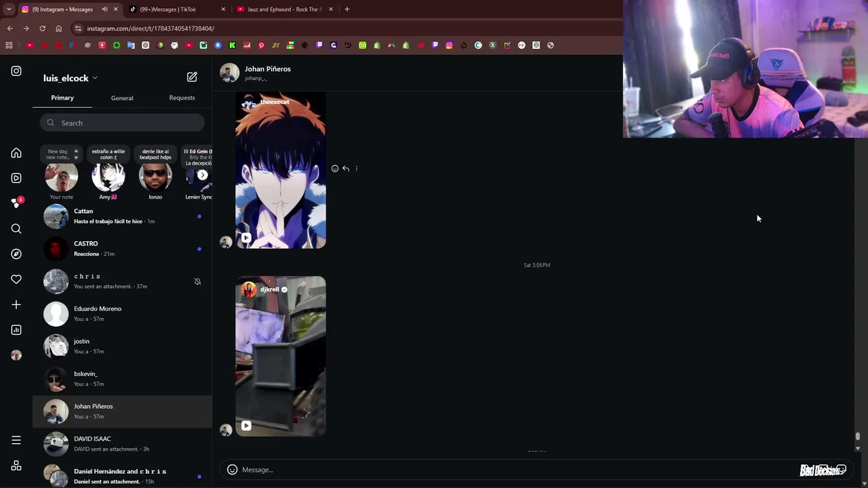Open the sidebar Search magnifier icon
This screenshot has height=488, width=868.
16,229
